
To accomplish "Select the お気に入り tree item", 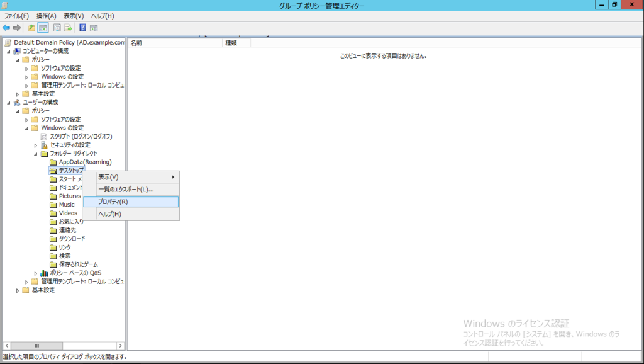I will click(x=71, y=222).
